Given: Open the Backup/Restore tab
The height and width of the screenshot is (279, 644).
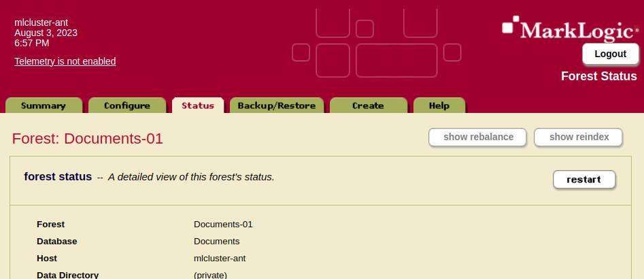Looking at the screenshot, I should 277,105.
